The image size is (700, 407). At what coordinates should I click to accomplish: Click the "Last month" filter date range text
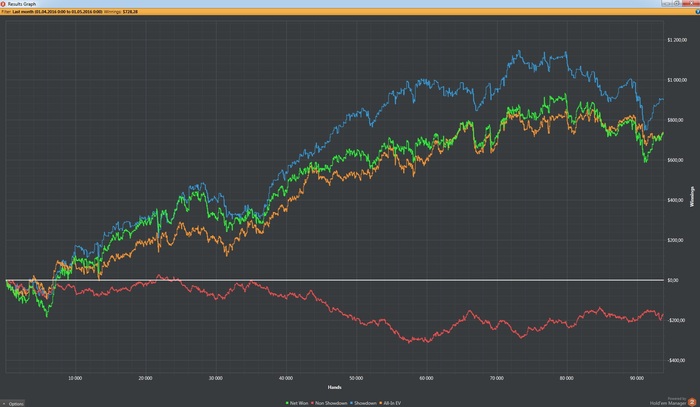click(57, 12)
